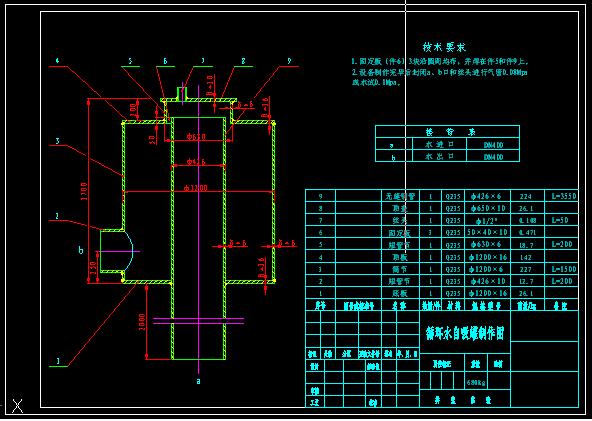The image size is (592, 421).
Task: Select the vertical 1000 dimension text
Action: click(x=142, y=322)
